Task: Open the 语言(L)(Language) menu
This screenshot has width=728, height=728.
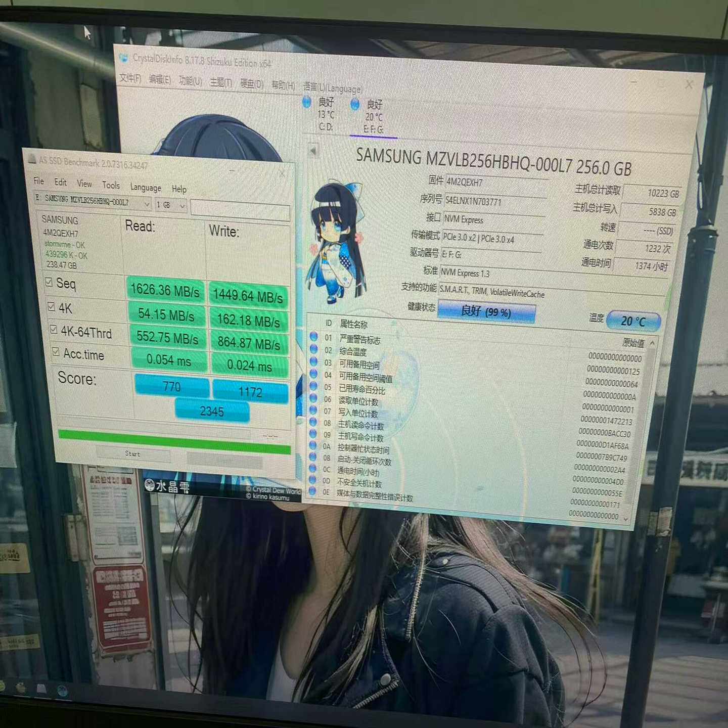Action: pyautogui.click(x=333, y=88)
